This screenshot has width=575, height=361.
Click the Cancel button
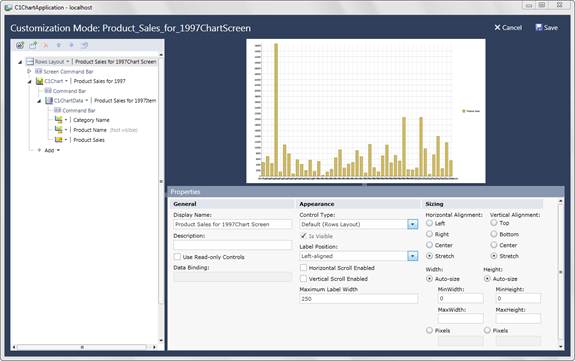tap(508, 28)
